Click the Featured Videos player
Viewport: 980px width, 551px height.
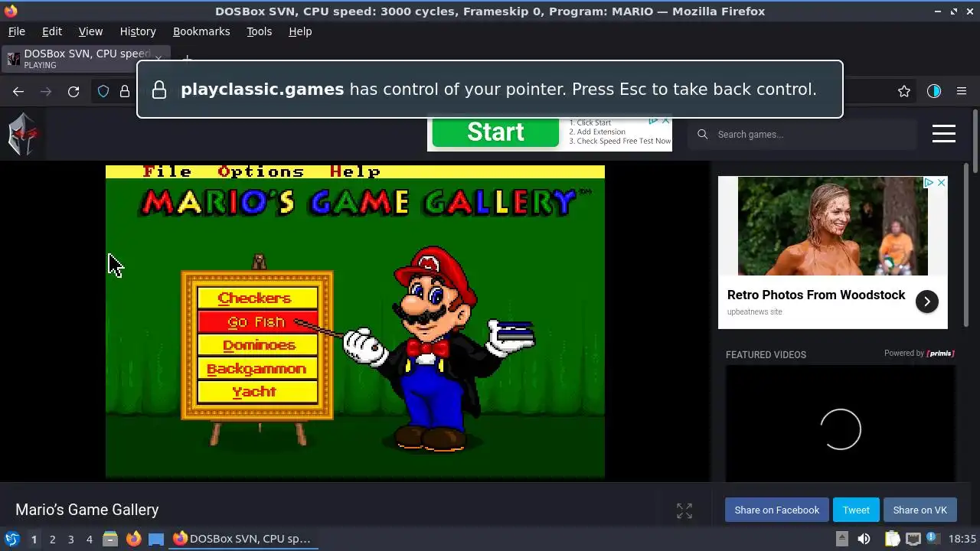pos(840,424)
